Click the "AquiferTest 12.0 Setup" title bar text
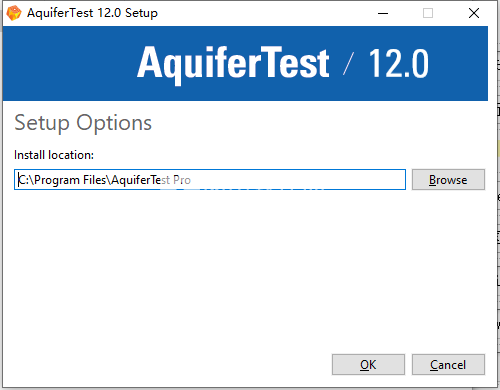Image resolution: width=500 pixels, height=390 pixels. click(x=92, y=13)
